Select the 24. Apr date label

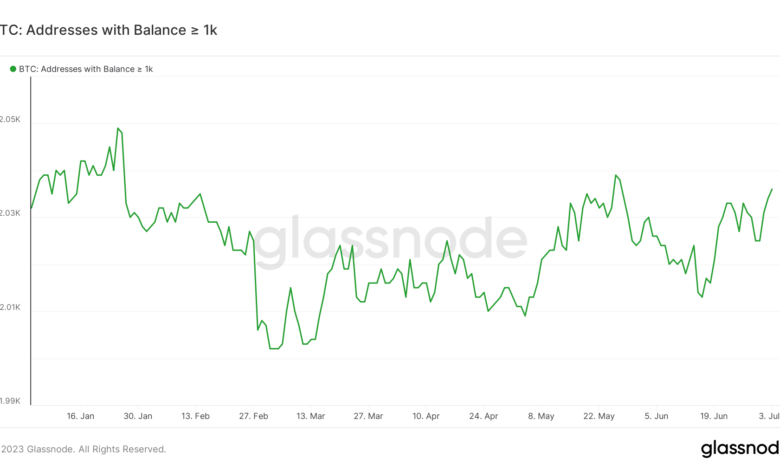(483, 415)
